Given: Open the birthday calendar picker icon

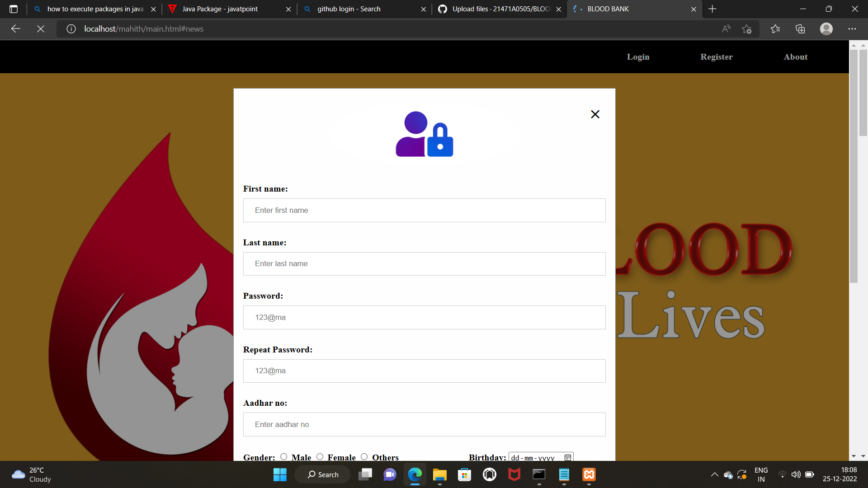Looking at the screenshot, I should pos(567,457).
